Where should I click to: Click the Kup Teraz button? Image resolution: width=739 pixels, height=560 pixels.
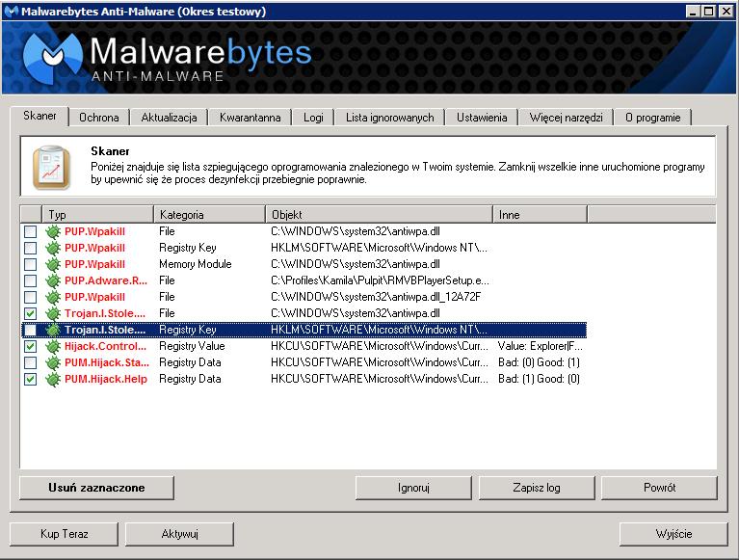click(65, 534)
